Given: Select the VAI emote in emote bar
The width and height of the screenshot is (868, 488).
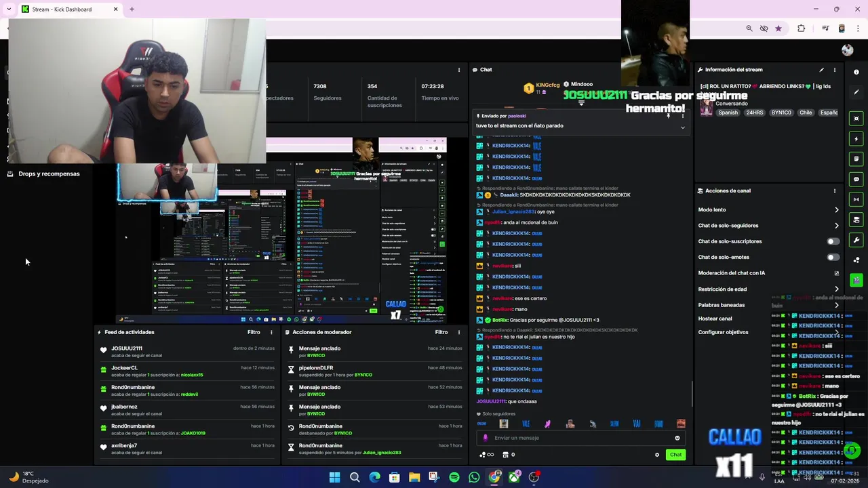Looking at the screenshot, I should (x=636, y=424).
